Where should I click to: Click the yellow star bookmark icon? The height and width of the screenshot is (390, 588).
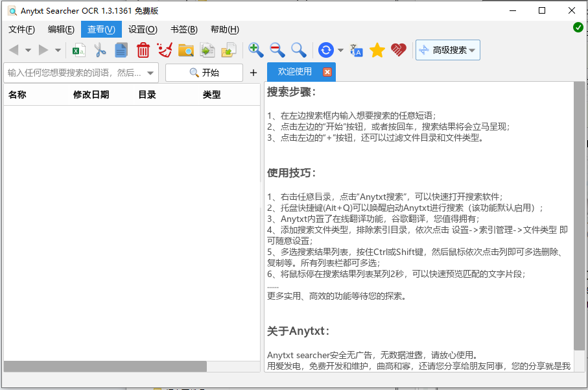pos(377,50)
